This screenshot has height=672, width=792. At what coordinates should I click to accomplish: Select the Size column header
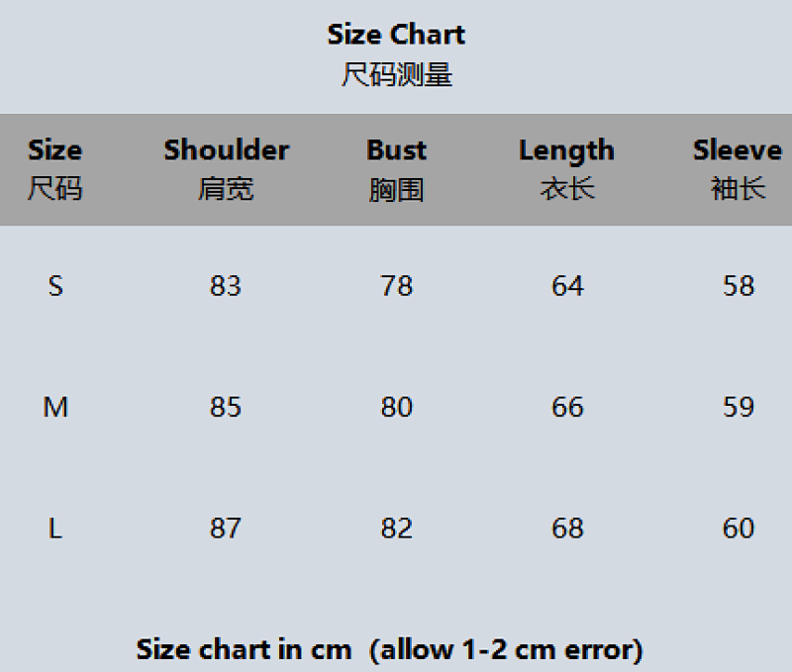click(x=55, y=169)
